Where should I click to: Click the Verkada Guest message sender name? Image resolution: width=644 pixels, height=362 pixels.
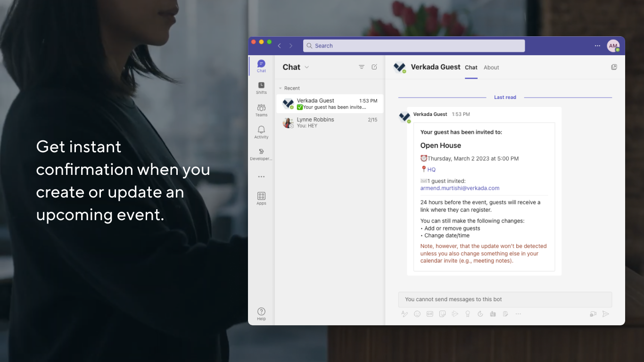(x=430, y=114)
